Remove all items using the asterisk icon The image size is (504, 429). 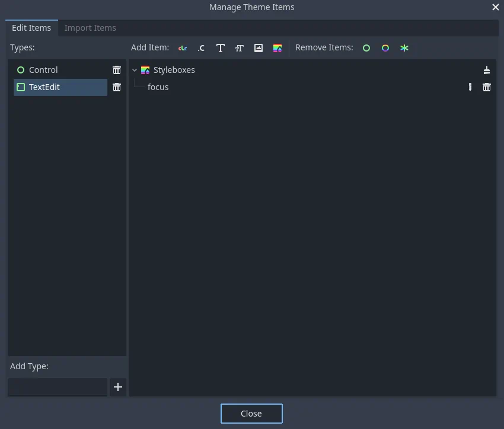pos(404,48)
